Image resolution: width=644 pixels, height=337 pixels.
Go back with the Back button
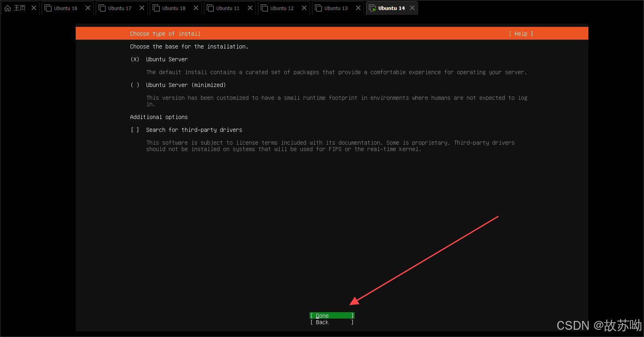332,322
